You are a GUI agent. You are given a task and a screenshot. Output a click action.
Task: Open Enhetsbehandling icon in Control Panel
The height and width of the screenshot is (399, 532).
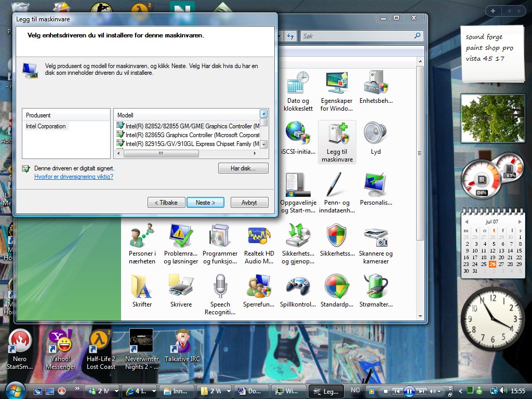pyautogui.click(x=376, y=87)
